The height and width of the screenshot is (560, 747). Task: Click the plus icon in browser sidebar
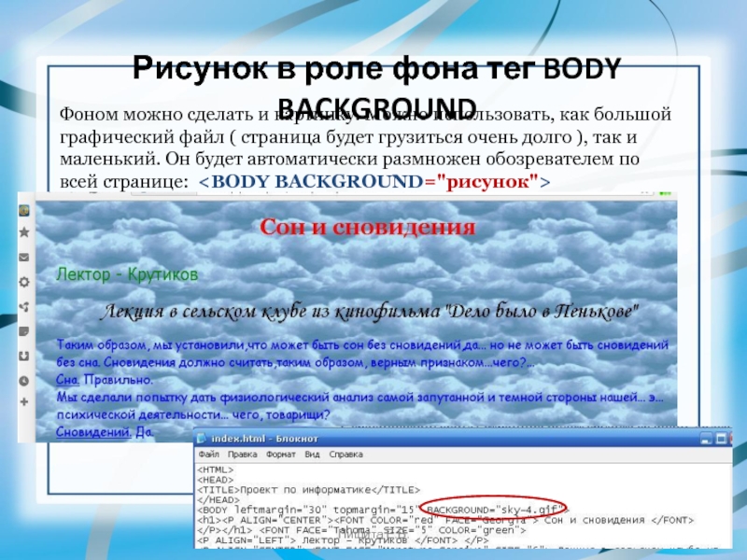[24, 402]
